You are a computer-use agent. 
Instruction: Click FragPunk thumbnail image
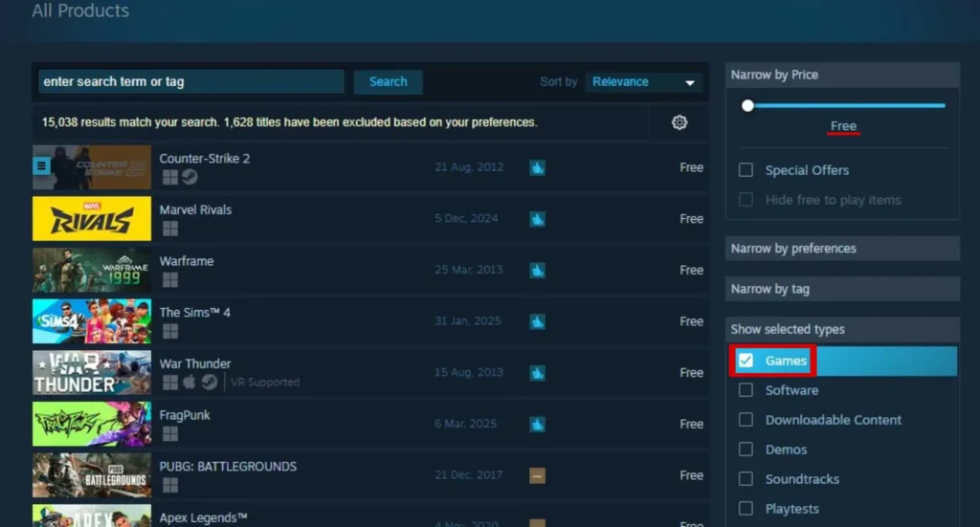(x=92, y=424)
